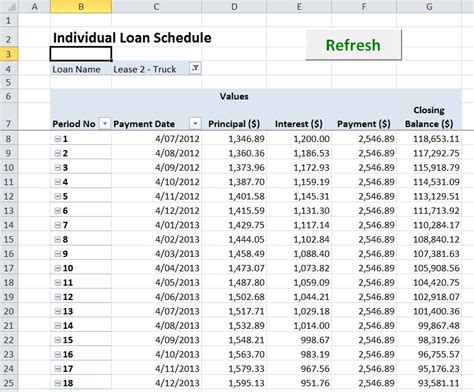Select interest value 1,200.00
The width and height of the screenshot is (474, 392).
click(x=299, y=139)
